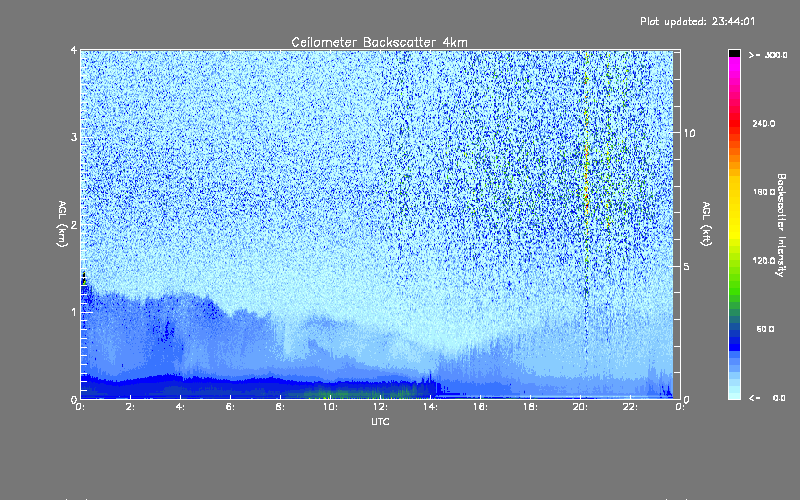The width and height of the screenshot is (800, 500).
Task: Select the "10" kft tick on right axis
Action: coord(689,133)
